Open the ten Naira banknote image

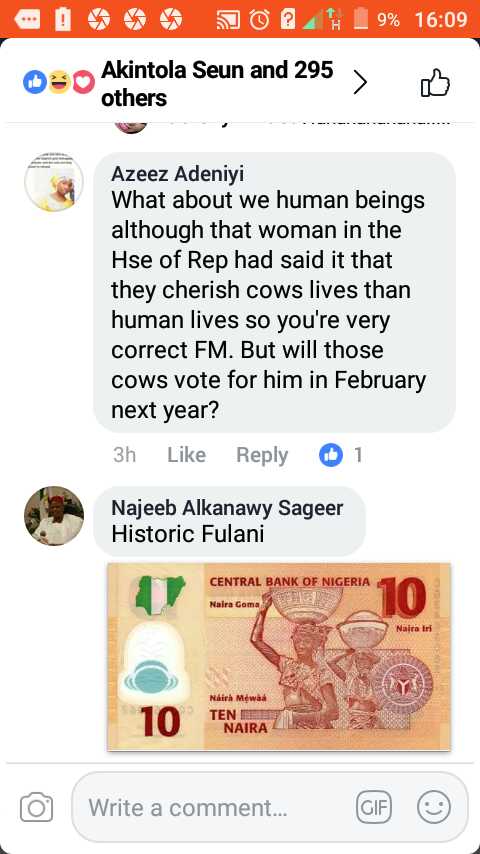point(279,657)
